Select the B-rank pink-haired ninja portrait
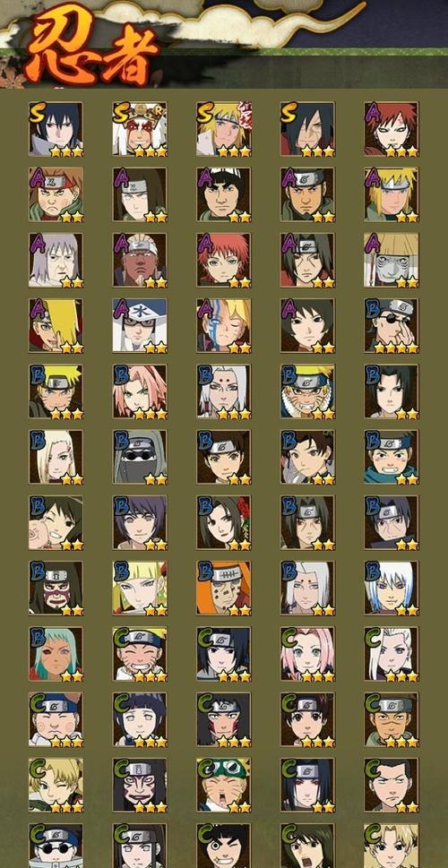Viewport: 448px width, 868px height. (140, 391)
